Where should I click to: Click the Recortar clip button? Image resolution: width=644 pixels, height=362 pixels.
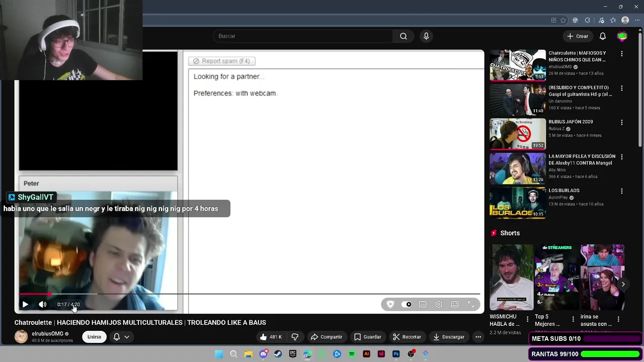tap(407, 337)
